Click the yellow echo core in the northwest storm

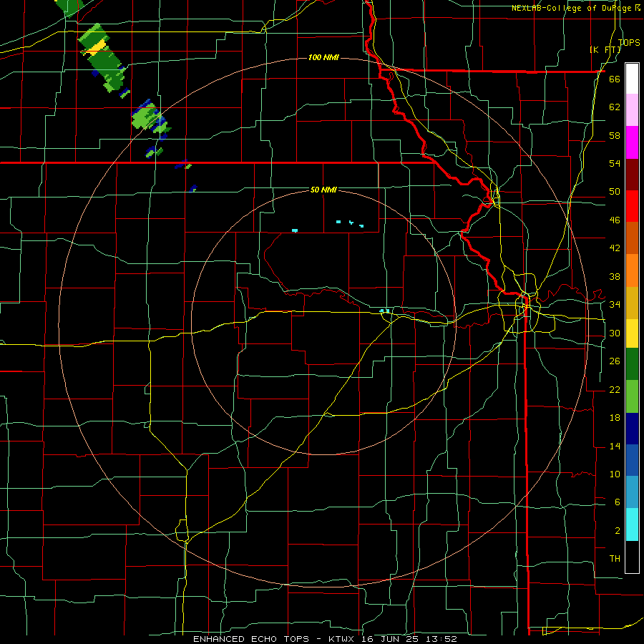click(x=97, y=48)
